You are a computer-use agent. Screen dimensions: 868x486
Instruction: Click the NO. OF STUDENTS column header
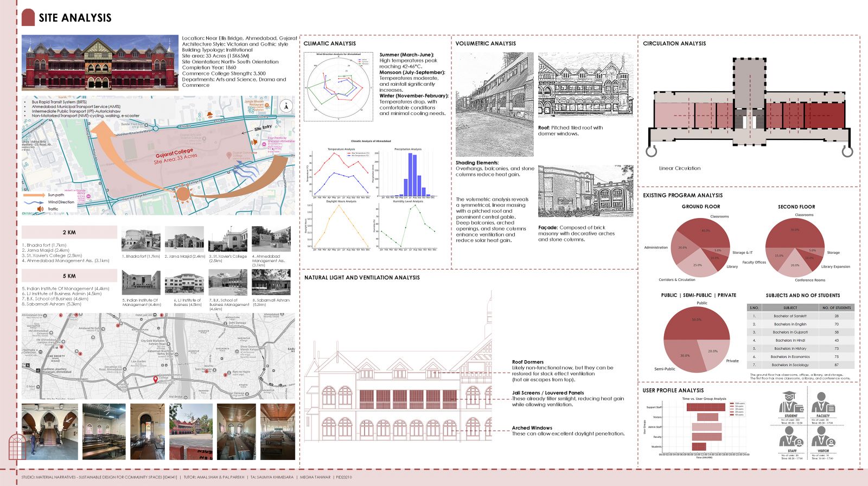pos(837,308)
